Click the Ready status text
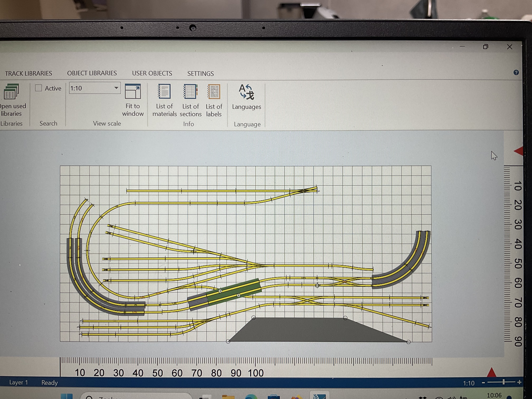Screen dimensions: 532x399 [x=49, y=383]
